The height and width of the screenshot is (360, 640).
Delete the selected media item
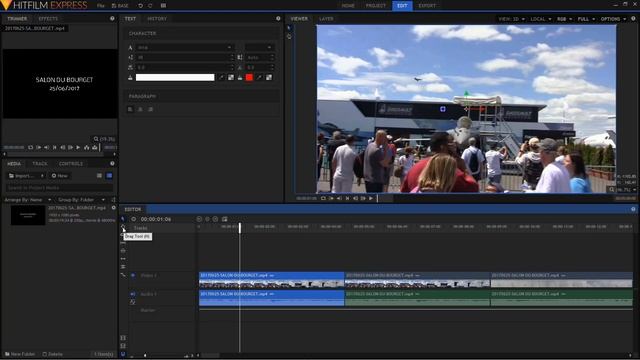(53, 354)
